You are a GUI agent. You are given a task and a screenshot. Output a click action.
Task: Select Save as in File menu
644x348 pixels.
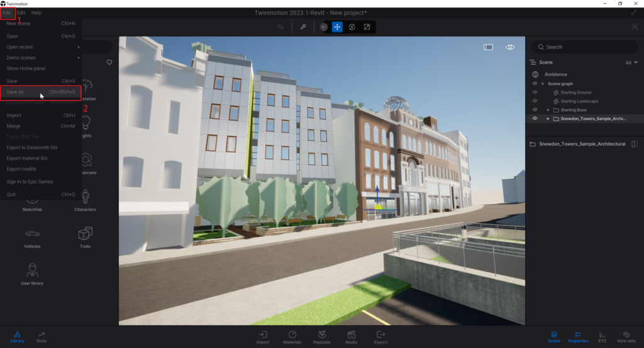tap(41, 92)
